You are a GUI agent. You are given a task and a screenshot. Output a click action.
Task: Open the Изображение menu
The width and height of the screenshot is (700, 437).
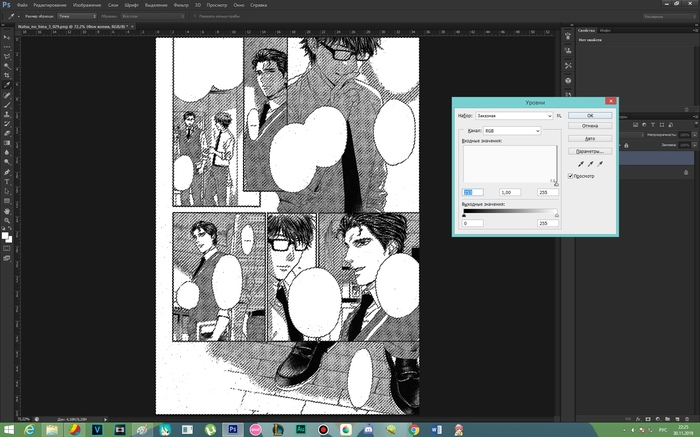88,5
